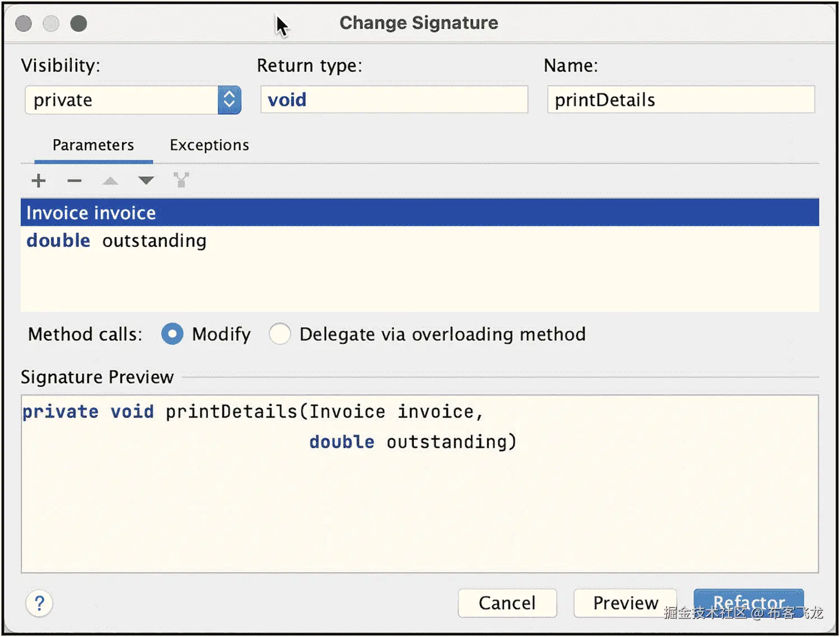Move parameter up with arrow icon
840x637 pixels.
pyautogui.click(x=110, y=181)
